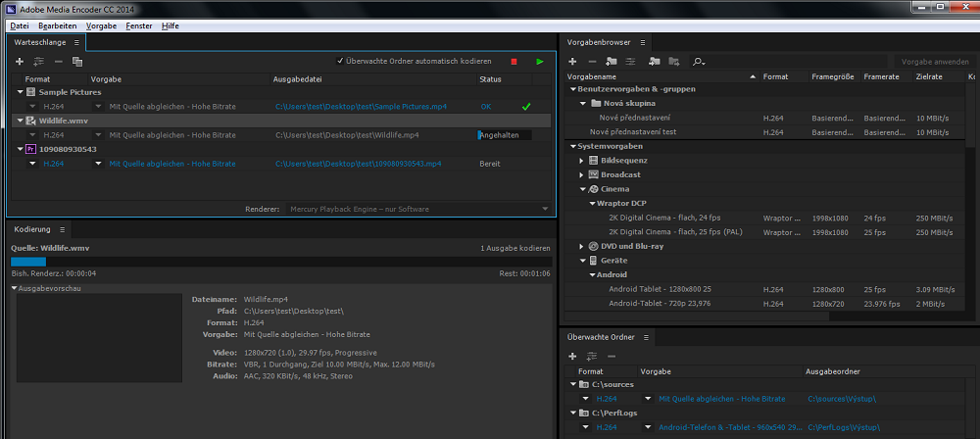This screenshot has height=439, width=980.
Task: Select the Kodierung tab
Action: 32,229
